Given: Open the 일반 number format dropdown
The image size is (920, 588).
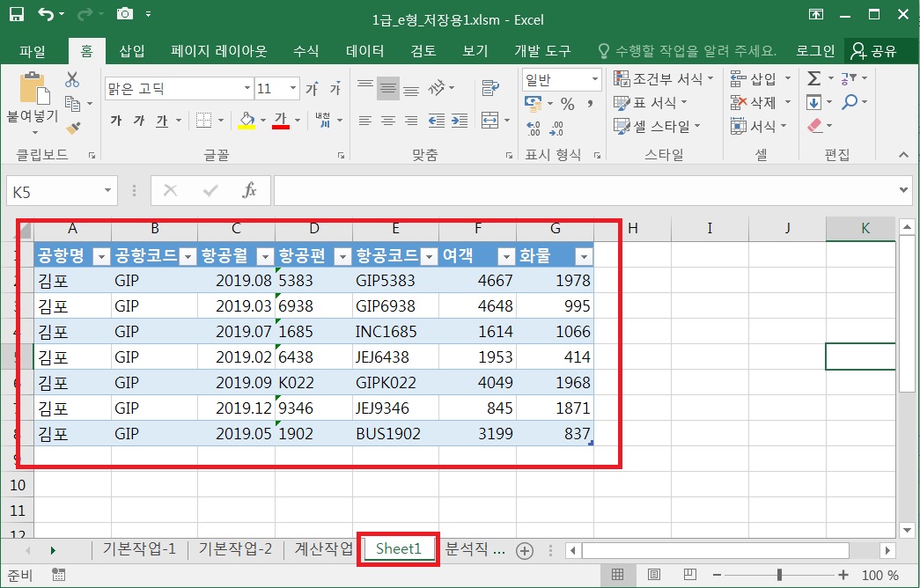Looking at the screenshot, I should click(594, 79).
